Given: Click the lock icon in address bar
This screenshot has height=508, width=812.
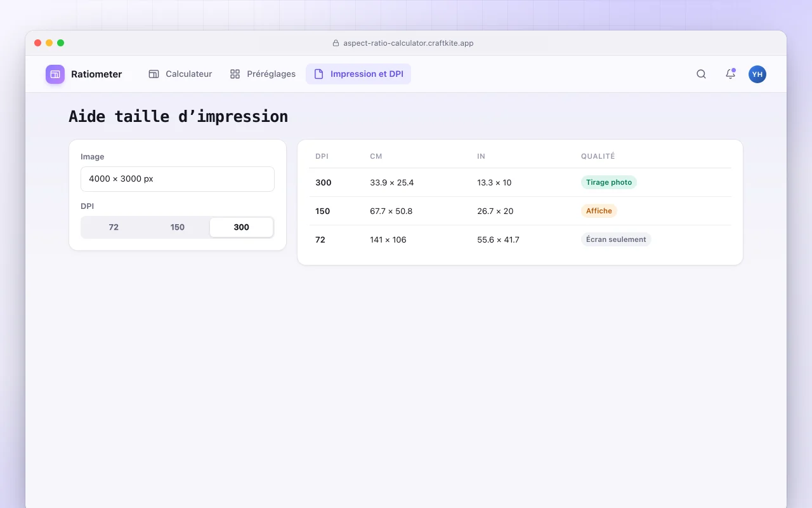Looking at the screenshot, I should (x=336, y=43).
